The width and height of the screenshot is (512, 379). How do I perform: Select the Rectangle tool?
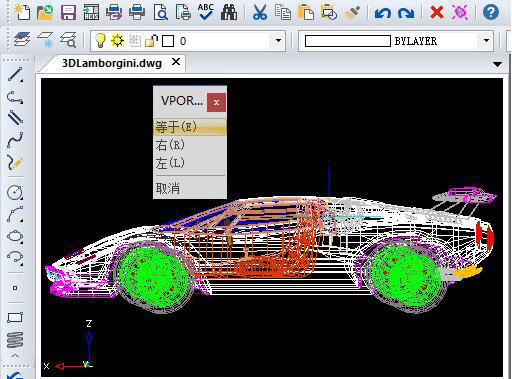[x=15, y=317]
